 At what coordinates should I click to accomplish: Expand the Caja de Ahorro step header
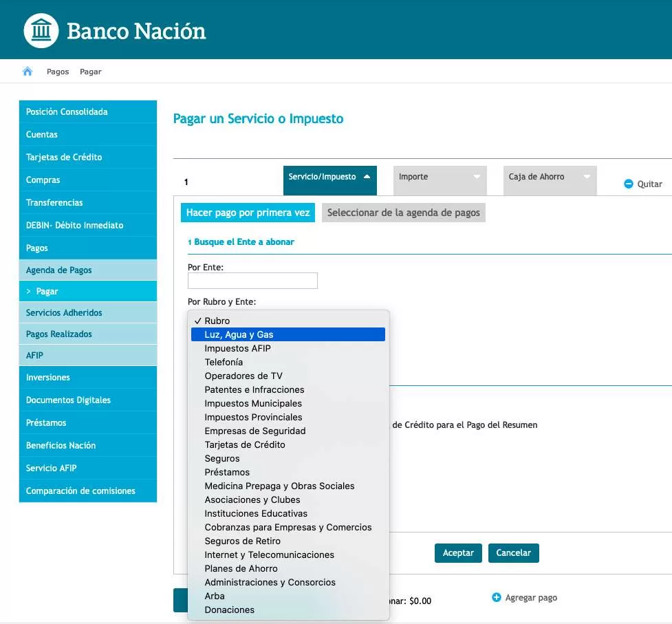coord(550,180)
